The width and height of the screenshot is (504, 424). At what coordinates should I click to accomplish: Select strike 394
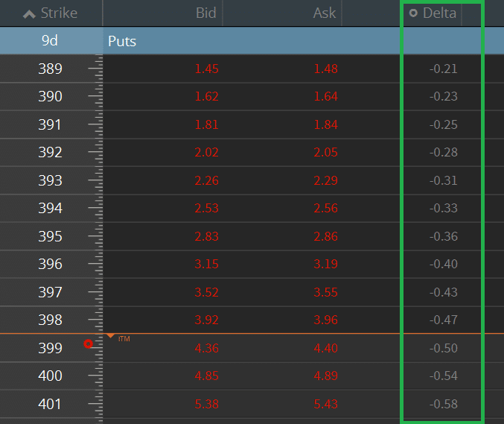(x=50, y=208)
